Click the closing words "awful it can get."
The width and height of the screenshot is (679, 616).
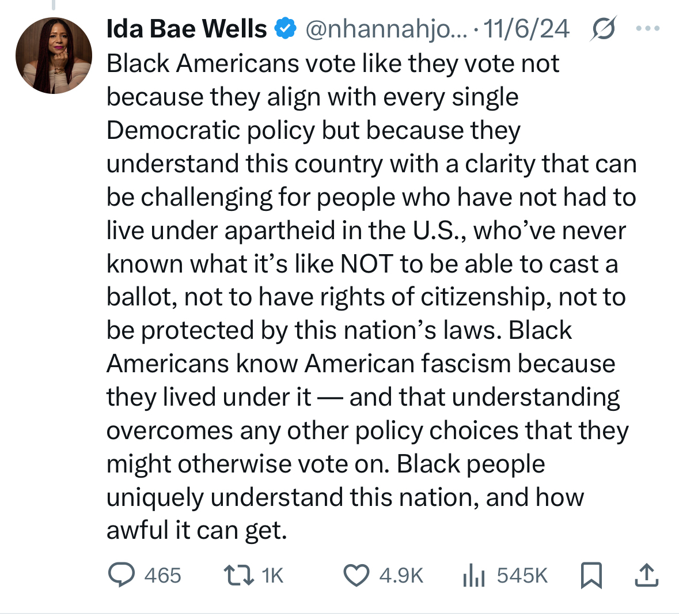pos(196,531)
